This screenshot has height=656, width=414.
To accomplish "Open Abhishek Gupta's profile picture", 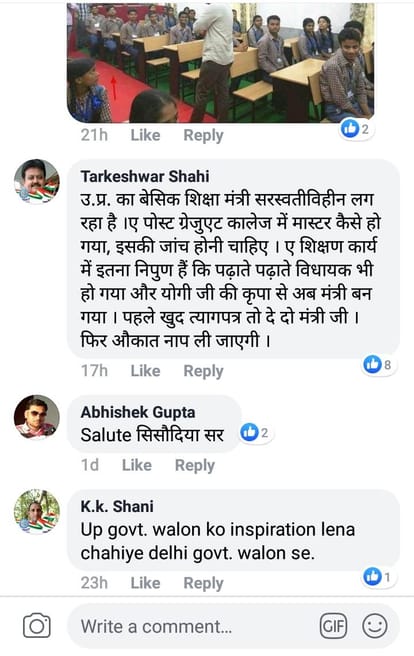I will [x=37, y=417].
